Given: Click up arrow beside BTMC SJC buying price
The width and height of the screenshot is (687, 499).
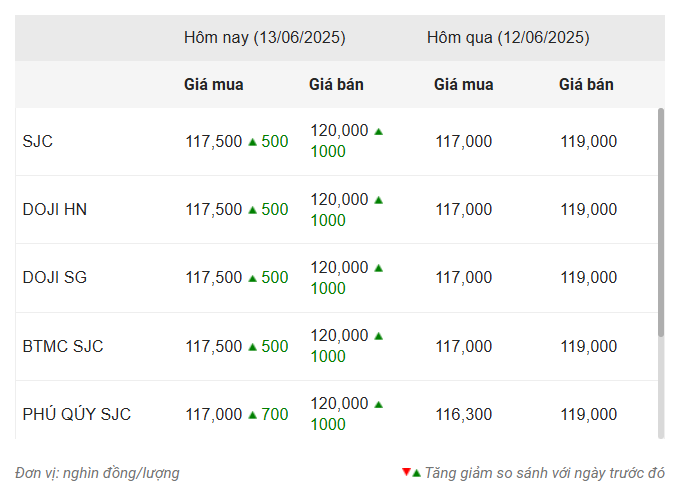Looking at the screenshot, I should pos(252,347).
